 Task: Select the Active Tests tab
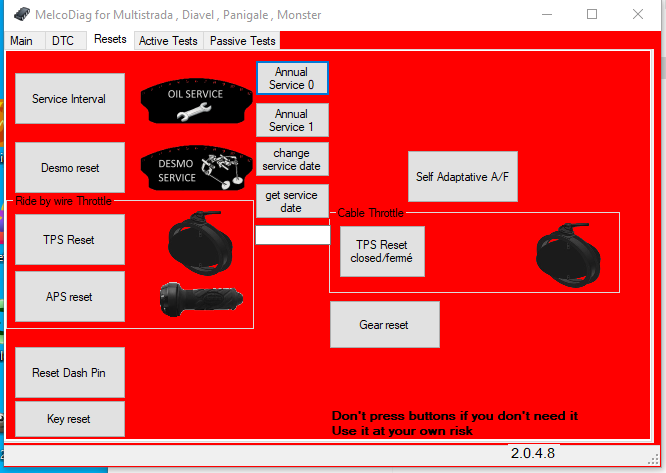[167, 41]
